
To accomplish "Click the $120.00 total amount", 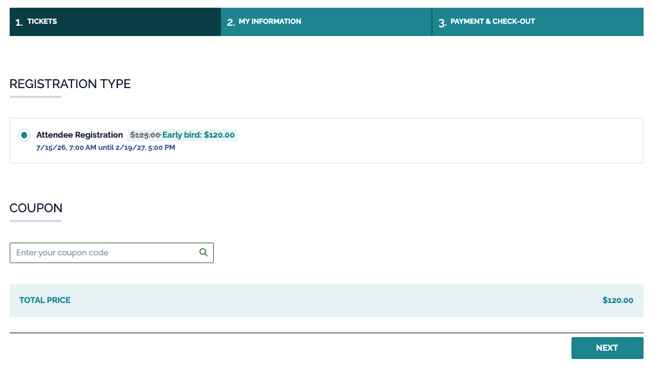I will click(x=618, y=300).
